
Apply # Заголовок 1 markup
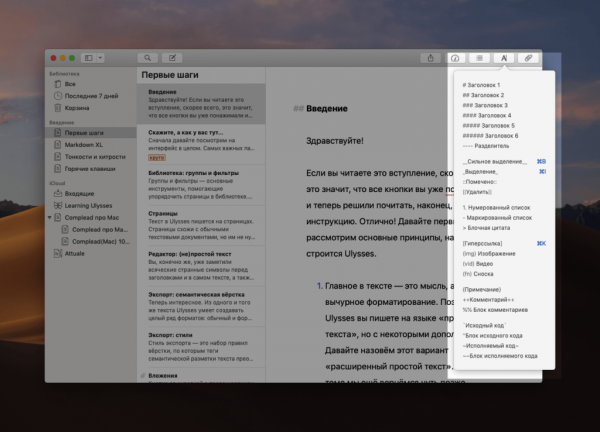click(x=481, y=85)
